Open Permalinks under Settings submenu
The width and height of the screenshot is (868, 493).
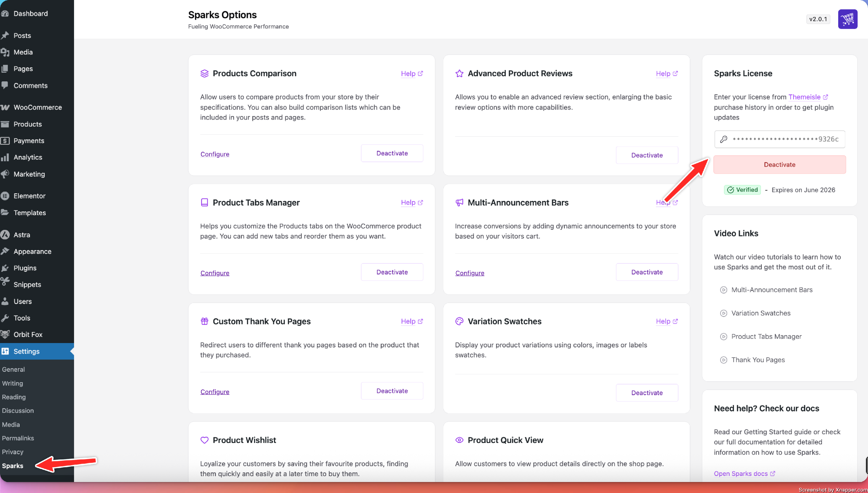[18, 438]
